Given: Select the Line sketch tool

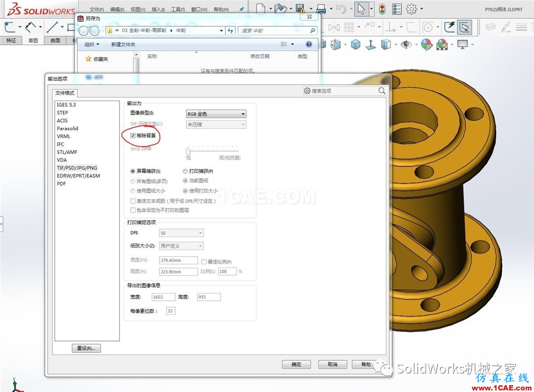Looking at the screenshot, I should [53, 27].
